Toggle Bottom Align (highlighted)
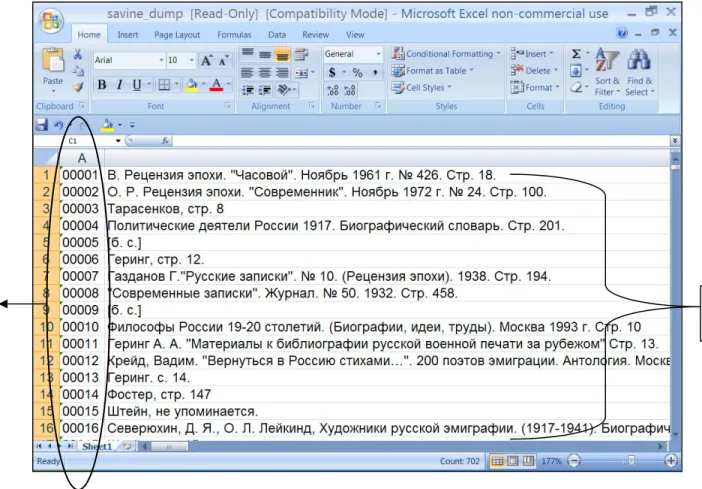Screen dimensions: 702x489 282,54
